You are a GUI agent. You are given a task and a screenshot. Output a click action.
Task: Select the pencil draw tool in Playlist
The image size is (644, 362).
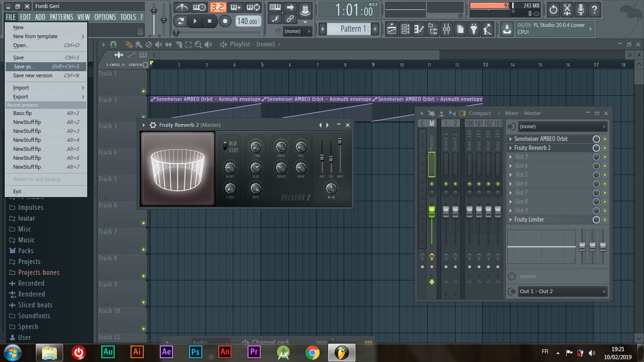pyautogui.click(x=129, y=44)
